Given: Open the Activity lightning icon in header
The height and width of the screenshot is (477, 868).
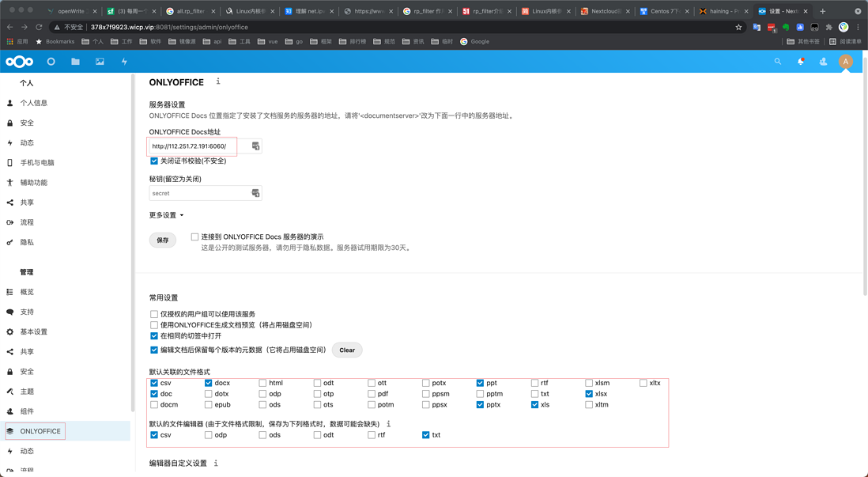Looking at the screenshot, I should [x=124, y=61].
